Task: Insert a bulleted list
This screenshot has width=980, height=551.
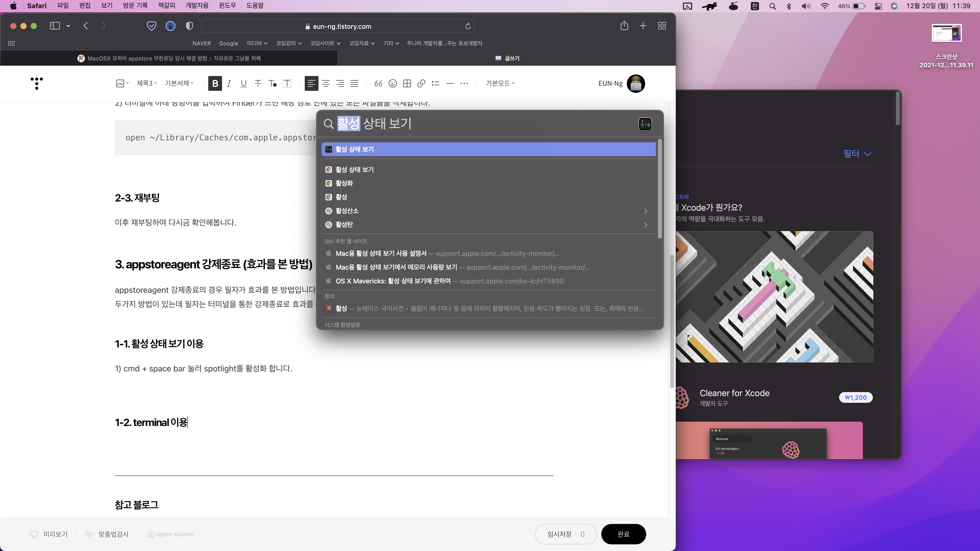Action: (436, 83)
